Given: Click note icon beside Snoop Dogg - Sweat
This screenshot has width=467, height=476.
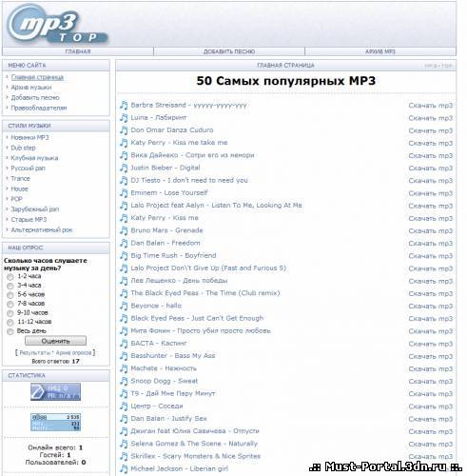Looking at the screenshot, I should 124,381.
